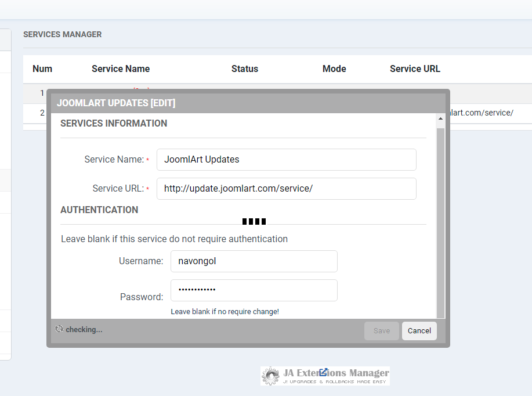The width and height of the screenshot is (532, 396).
Task: Click the Num column header
Action: point(42,69)
